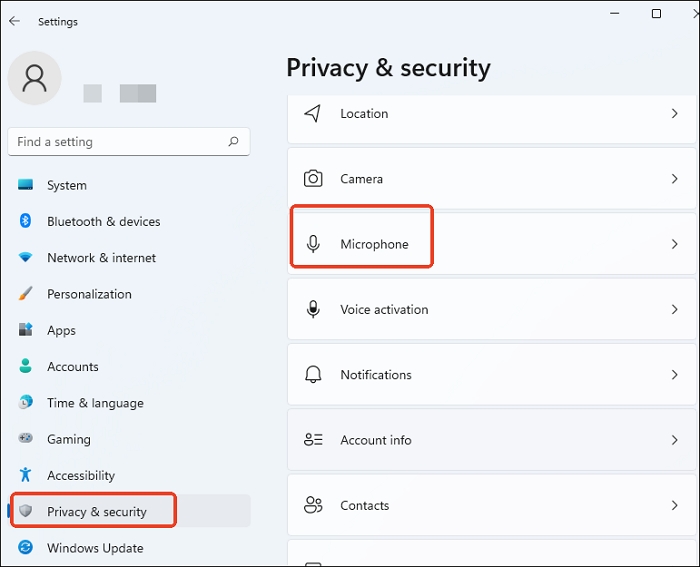Screen dimensions: 700x567
Task: Click the user profile avatar
Action: tap(35, 79)
